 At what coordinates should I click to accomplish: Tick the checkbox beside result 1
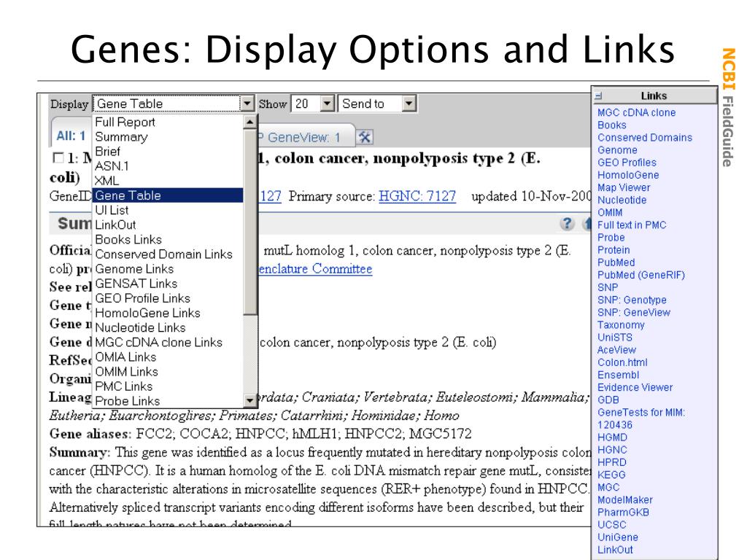click(58, 157)
